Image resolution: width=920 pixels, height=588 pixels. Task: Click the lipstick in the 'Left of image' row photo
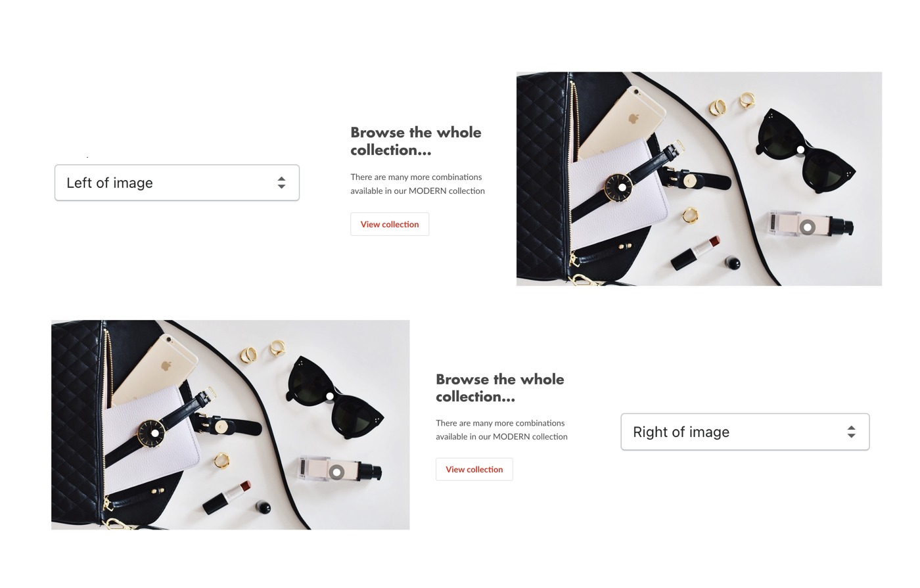coord(695,253)
